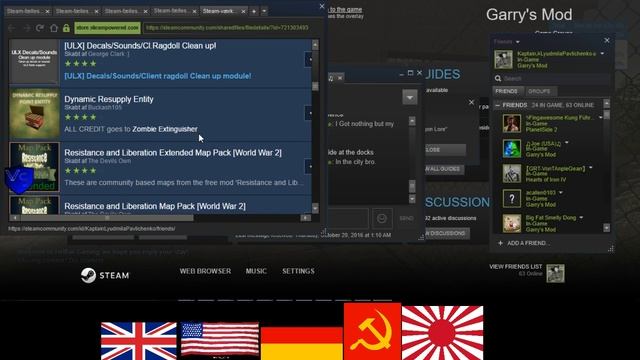Open a new browser tab with plus
The image size is (640, 360).
pos(254,11)
